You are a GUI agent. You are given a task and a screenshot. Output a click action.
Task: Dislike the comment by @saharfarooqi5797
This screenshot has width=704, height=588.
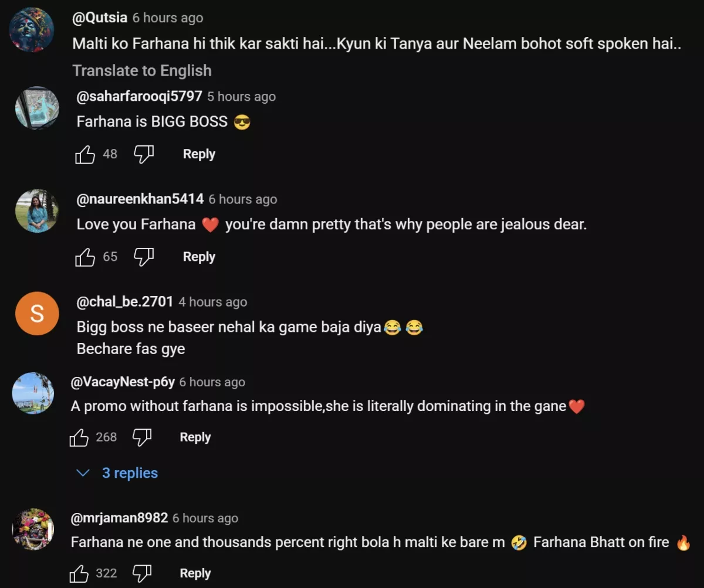click(144, 154)
